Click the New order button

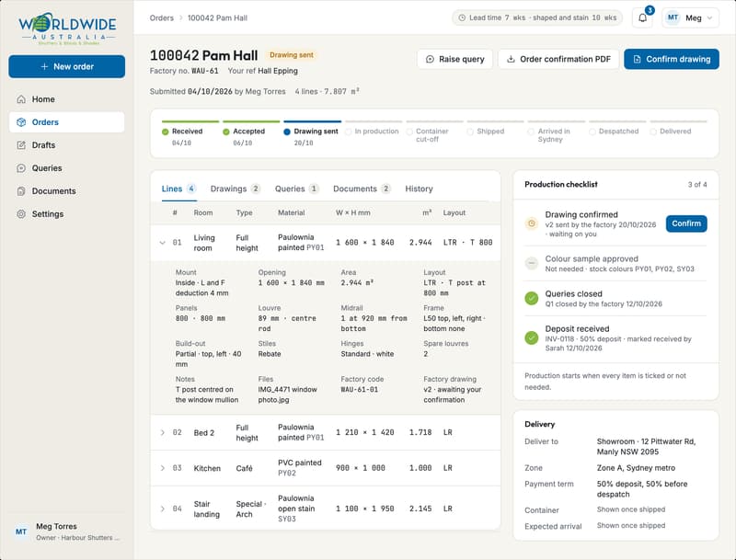tap(66, 66)
